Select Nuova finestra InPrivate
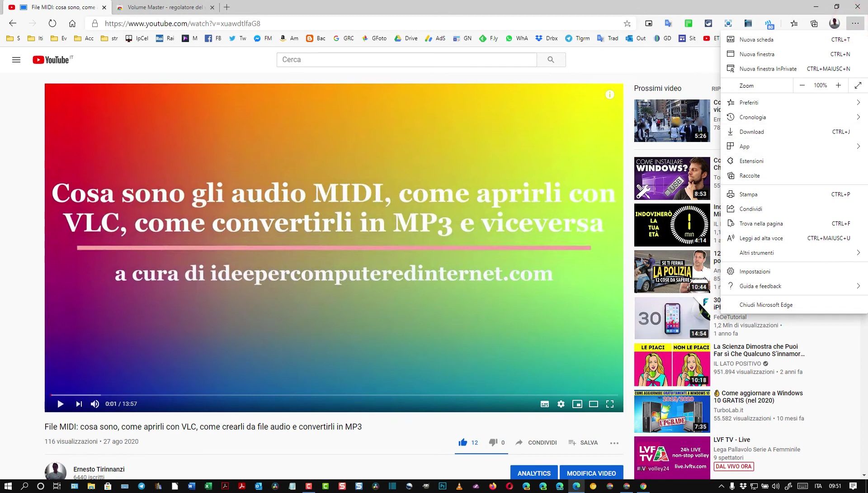Viewport: 868px width, 493px height. (794, 69)
